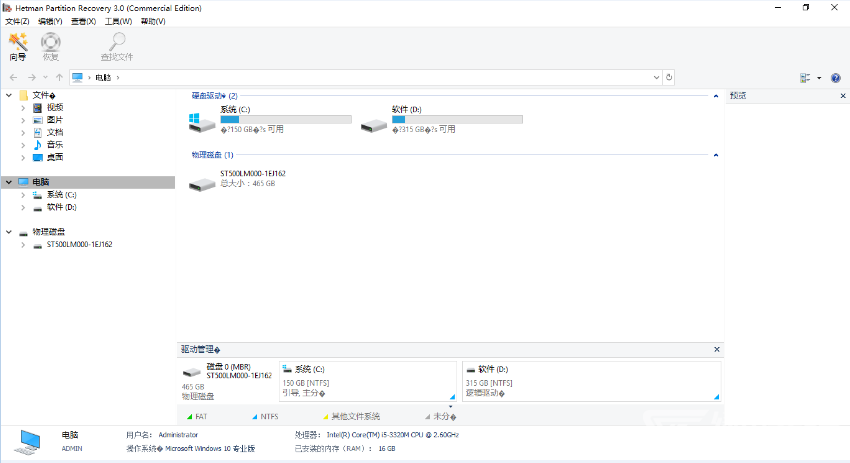Screen dimensions: 850x463
Task: Click the C: drive usage bar
Action: pyautogui.click(x=286, y=119)
